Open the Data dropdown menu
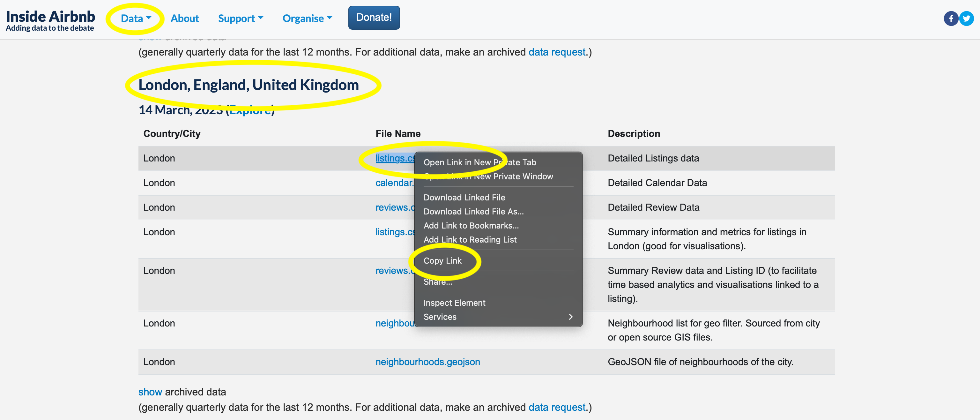980x420 pixels. pos(136,18)
